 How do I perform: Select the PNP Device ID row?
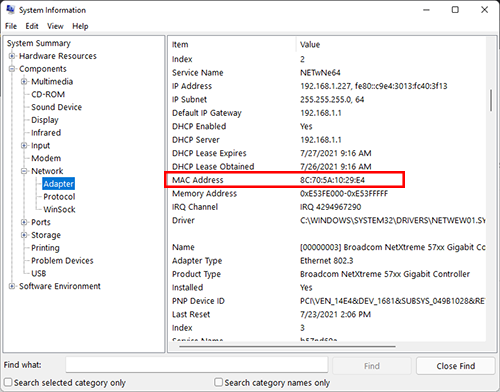327,301
